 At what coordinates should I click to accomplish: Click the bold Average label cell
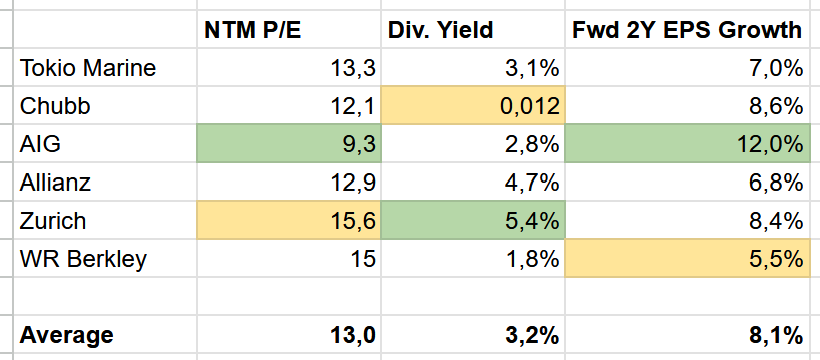click(x=105, y=334)
